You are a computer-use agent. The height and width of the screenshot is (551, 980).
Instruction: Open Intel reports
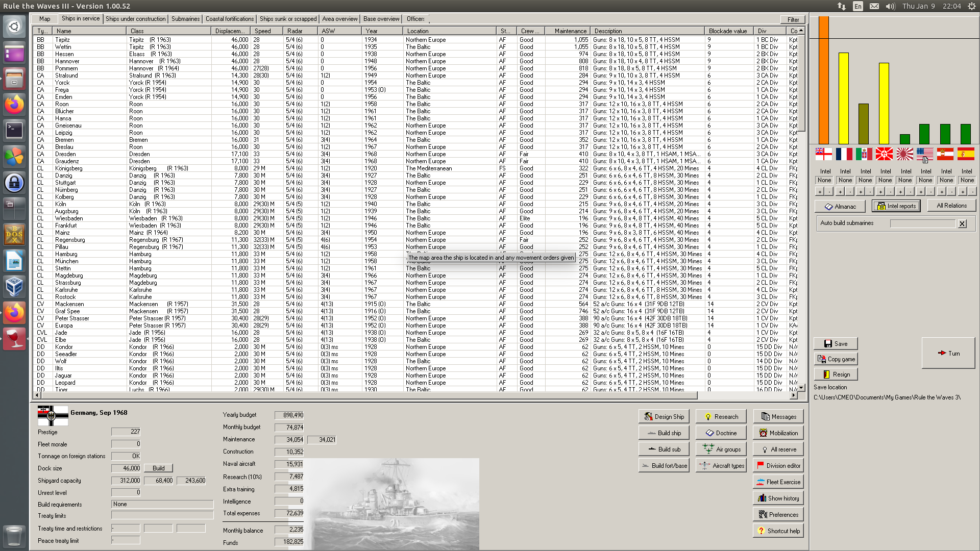896,206
